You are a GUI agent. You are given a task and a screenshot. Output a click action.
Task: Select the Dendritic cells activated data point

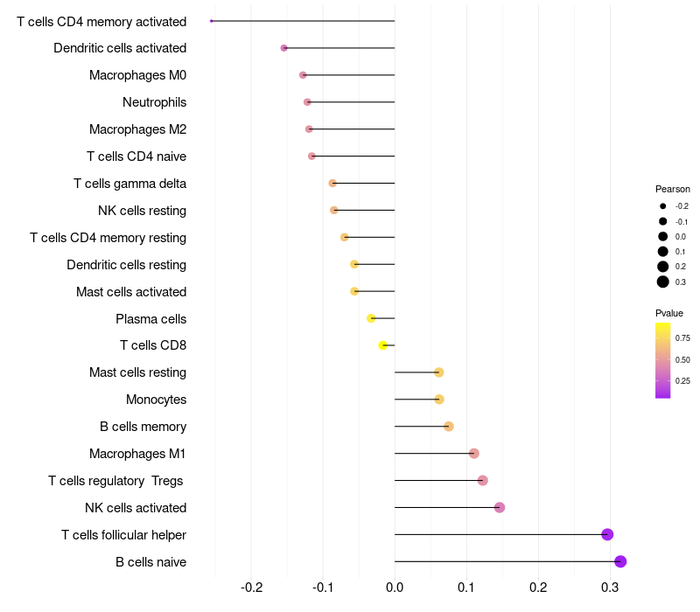pyautogui.click(x=283, y=48)
